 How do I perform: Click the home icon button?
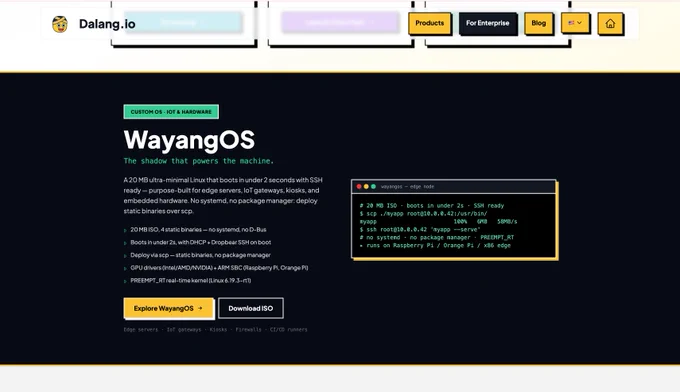pyautogui.click(x=610, y=23)
